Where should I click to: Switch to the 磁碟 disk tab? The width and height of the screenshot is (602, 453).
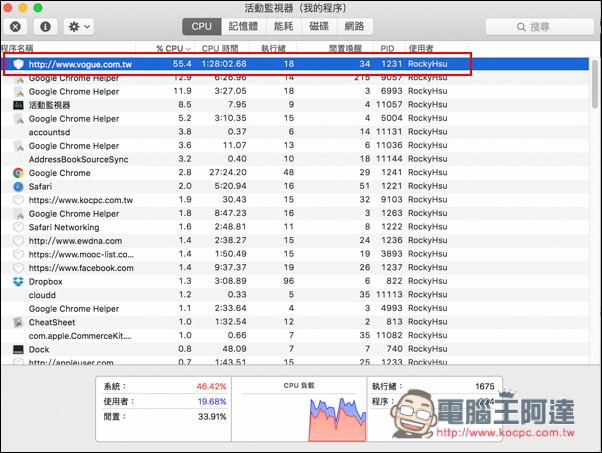319,26
